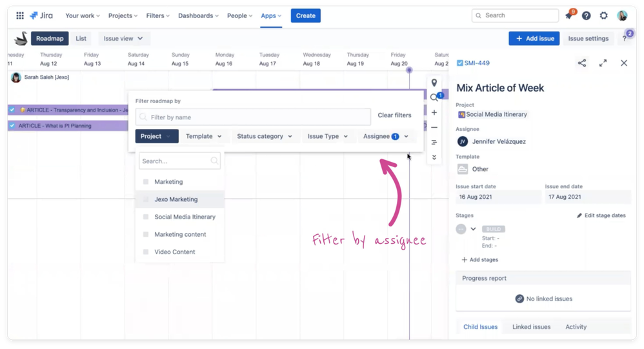This screenshot has width=644, height=349.
Task: Click the pencil icon for Edit stage dates
Action: click(579, 215)
